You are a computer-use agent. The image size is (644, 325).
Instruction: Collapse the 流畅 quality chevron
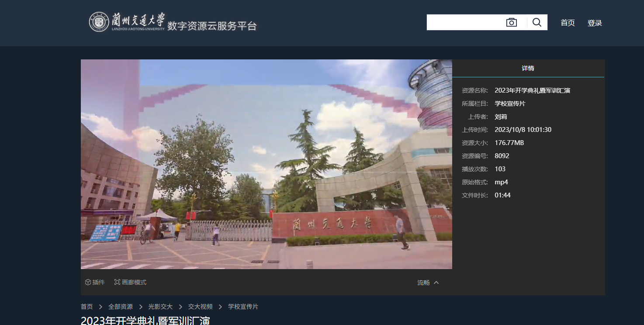(436, 282)
